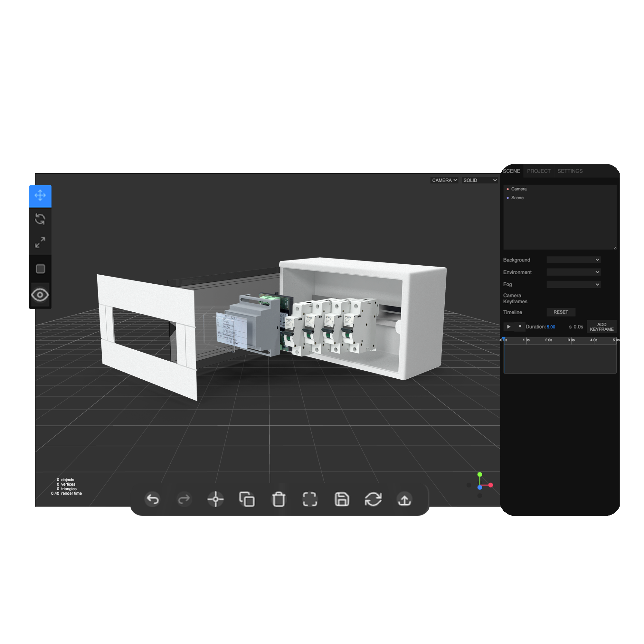This screenshot has height=644, width=644.
Task: Edit the Duration value of 5.00
Action: point(551,327)
